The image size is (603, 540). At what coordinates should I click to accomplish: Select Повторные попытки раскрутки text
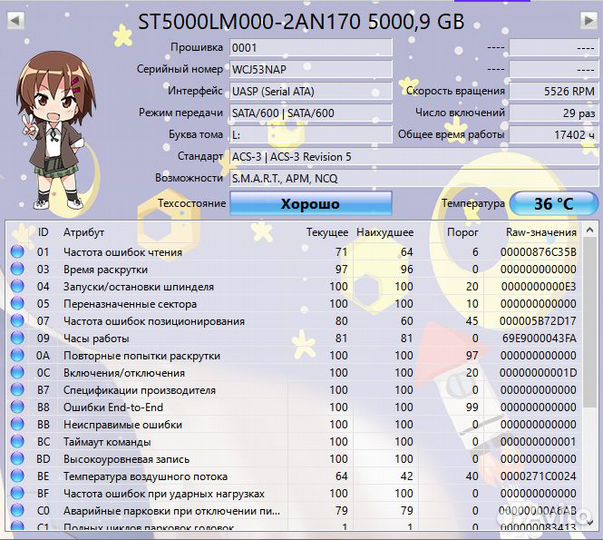[142, 356]
